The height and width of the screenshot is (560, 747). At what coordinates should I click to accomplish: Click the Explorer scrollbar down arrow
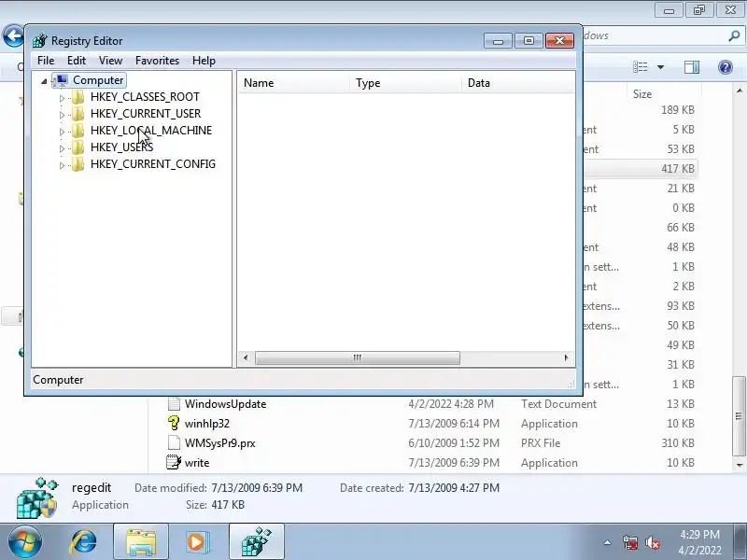[739, 465]
